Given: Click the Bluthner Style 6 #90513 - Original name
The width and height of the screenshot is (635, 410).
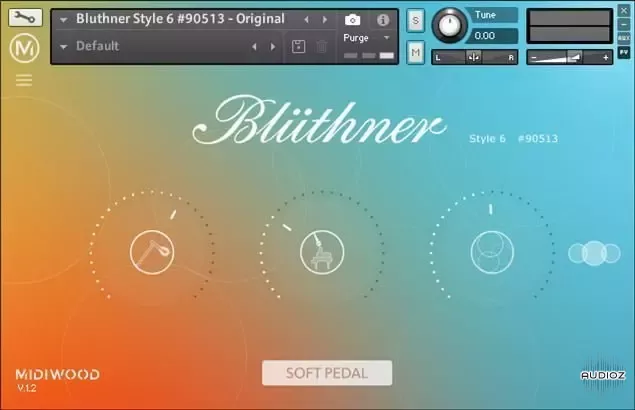Looking at the screenshot, I should click(x=180, y=19).
